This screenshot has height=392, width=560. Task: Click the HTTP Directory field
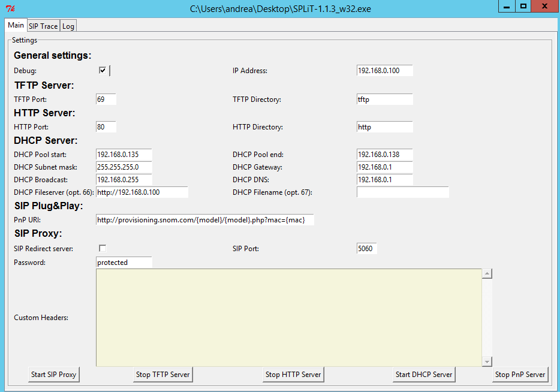pos(385,126)
